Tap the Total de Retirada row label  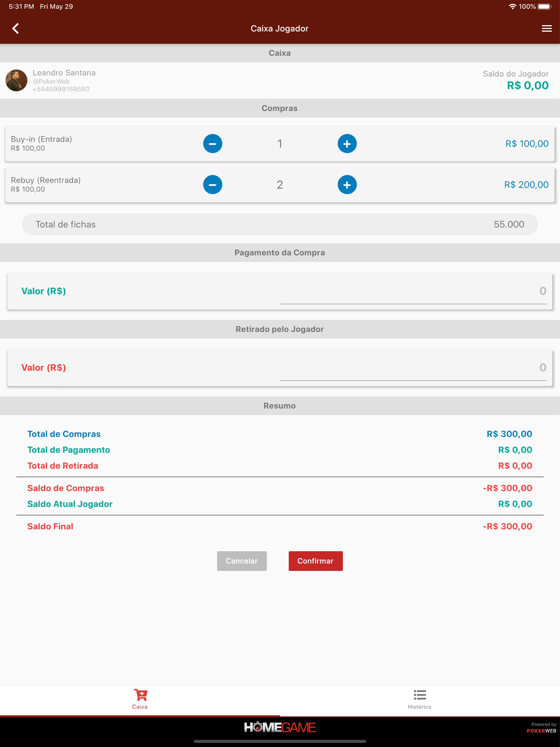pyautogui.click(x=63, y=466)
